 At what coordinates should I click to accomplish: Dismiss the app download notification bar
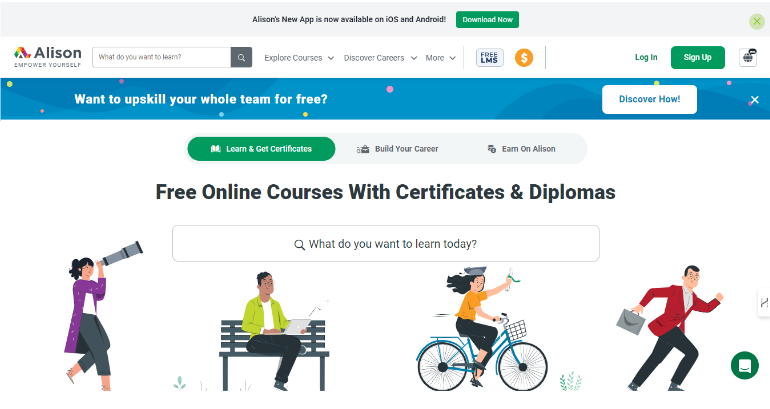point(757,21)
